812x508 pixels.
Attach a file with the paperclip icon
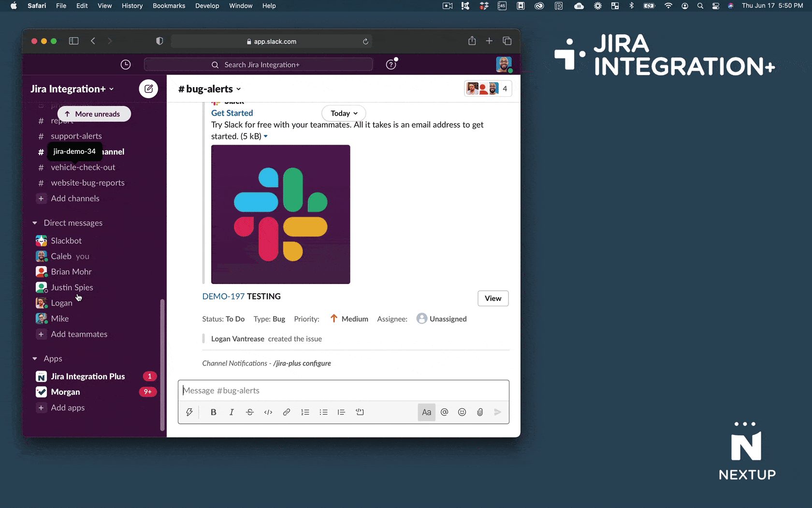pos(480,412)
